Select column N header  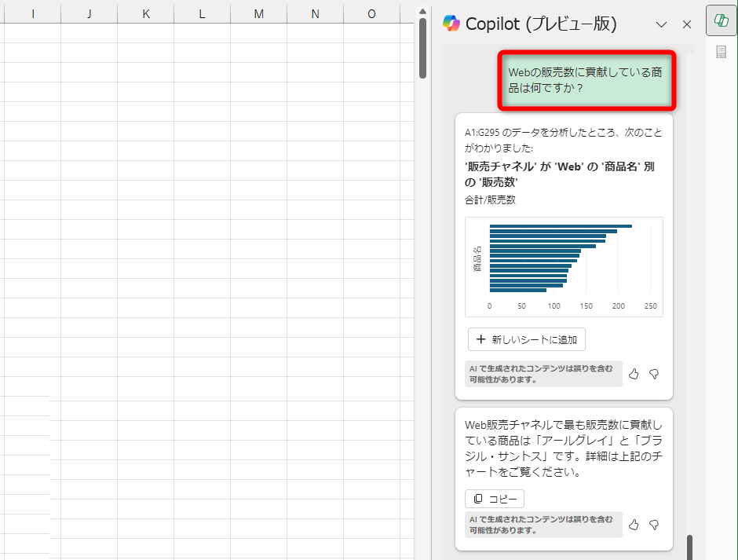(315, 13)
